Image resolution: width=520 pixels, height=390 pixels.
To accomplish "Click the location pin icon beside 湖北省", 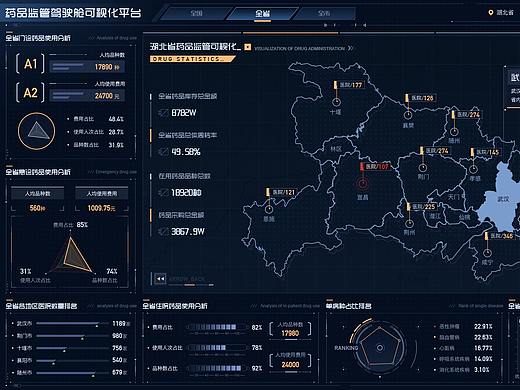I will point(490,13).
